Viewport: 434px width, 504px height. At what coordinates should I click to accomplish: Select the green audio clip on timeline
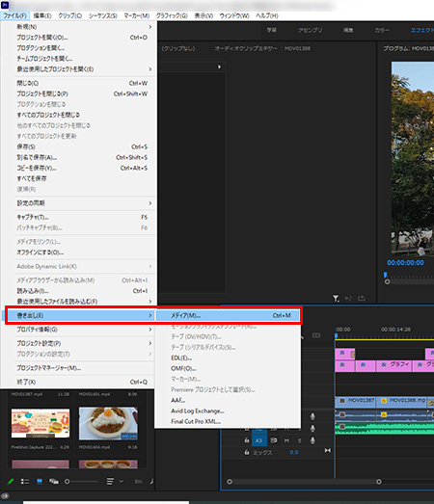(x=385, y=429)
